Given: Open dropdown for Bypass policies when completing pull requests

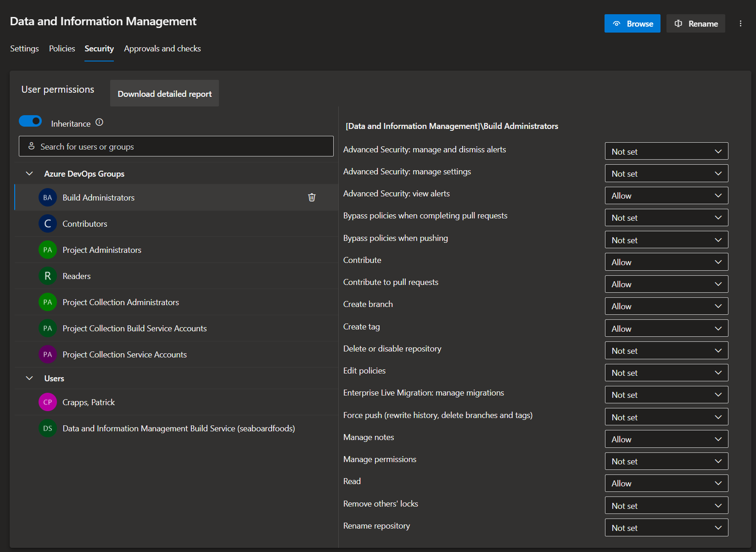Looking at the screenshot, I should tap(666, 217).
